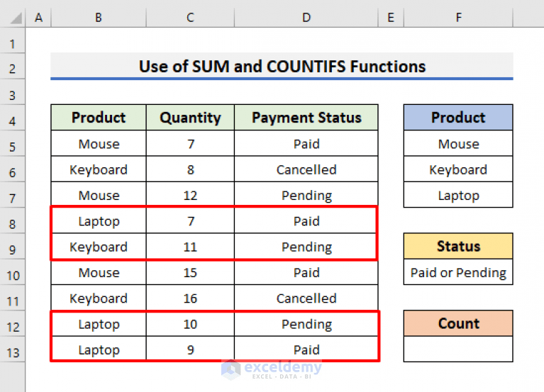Select column C header
This screenshot has width=544, height=392.
click(190, 17)
